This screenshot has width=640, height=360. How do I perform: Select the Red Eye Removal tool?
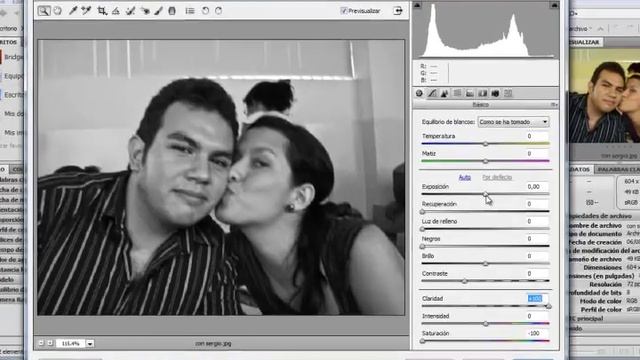(145, 11)
